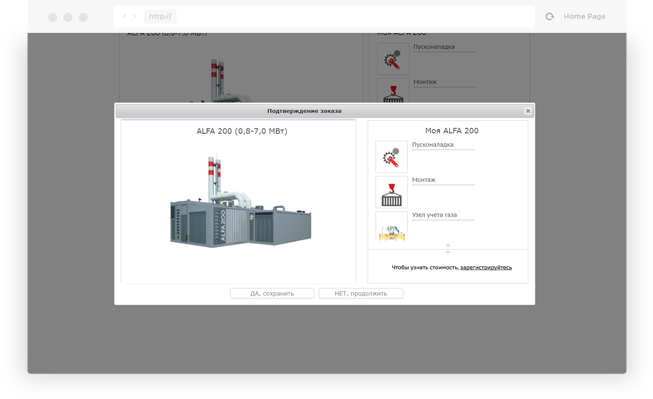653x399 pixels.
Task: Click the Пусконаладка wrench-gear icon in dialog
Action: 391,157
